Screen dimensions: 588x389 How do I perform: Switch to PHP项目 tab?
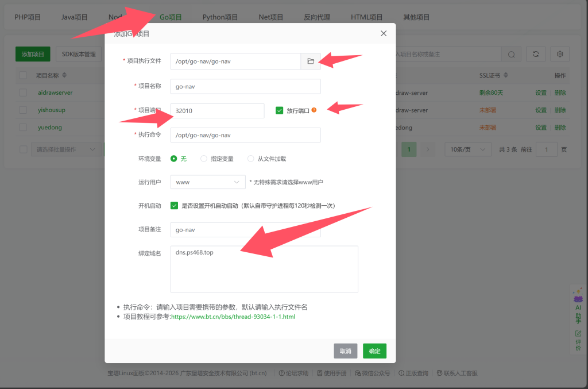[28, 17]
